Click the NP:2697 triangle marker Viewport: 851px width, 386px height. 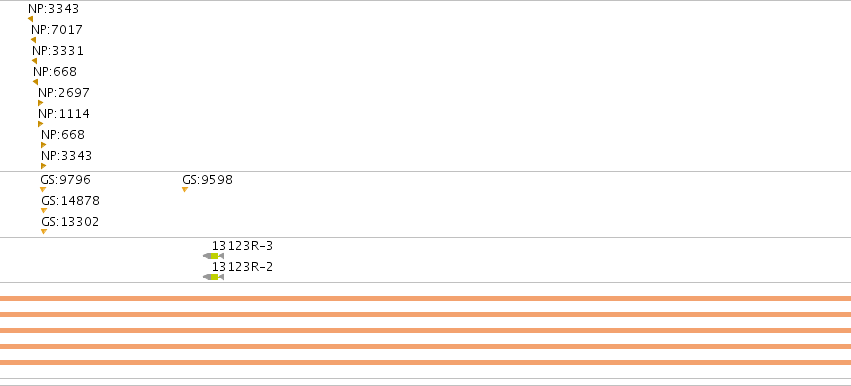pos(40,103)
